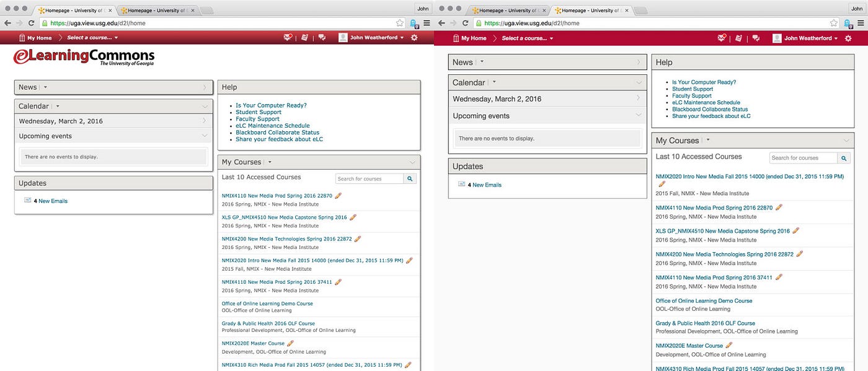This screenshot has width=868, height=371.
Task: Collapse My Courses widget in right window
Action: click(847, 141)
